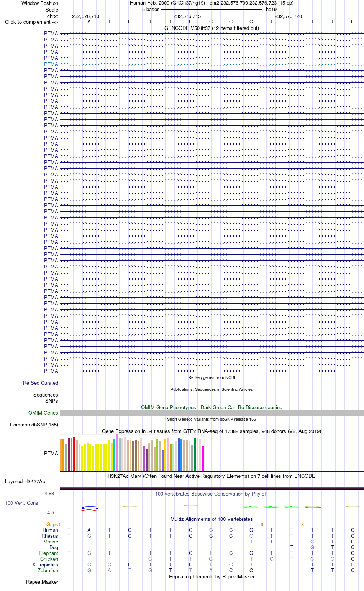Click the G base in the Dog alignment row
The width and height of the screenshot is (364, 591).
pos(312,547)
